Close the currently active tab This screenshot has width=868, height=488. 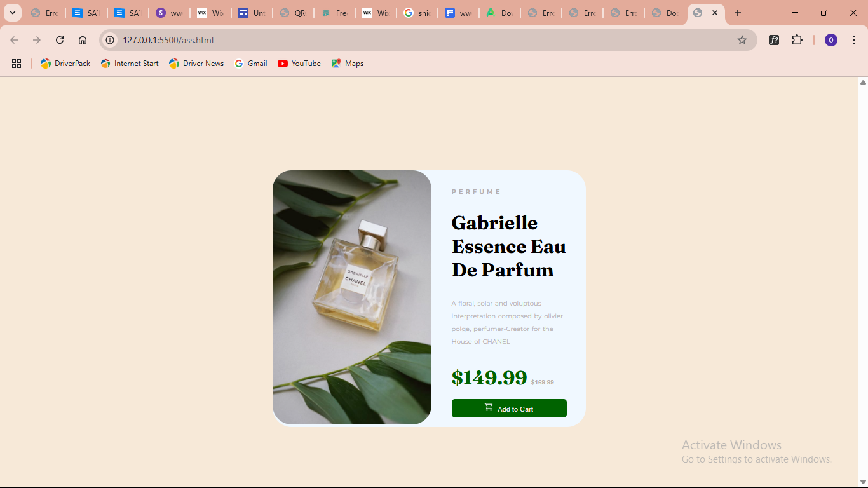click(x=715, y=13)
